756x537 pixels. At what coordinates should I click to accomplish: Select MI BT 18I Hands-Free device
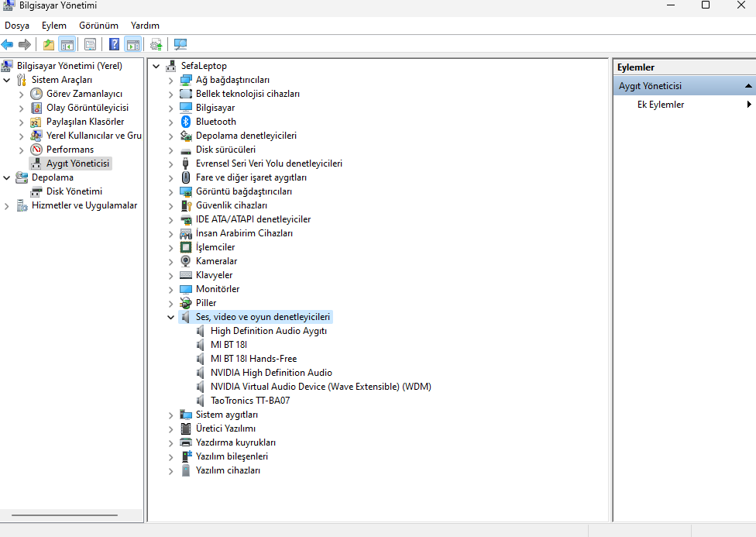(253, 359)
